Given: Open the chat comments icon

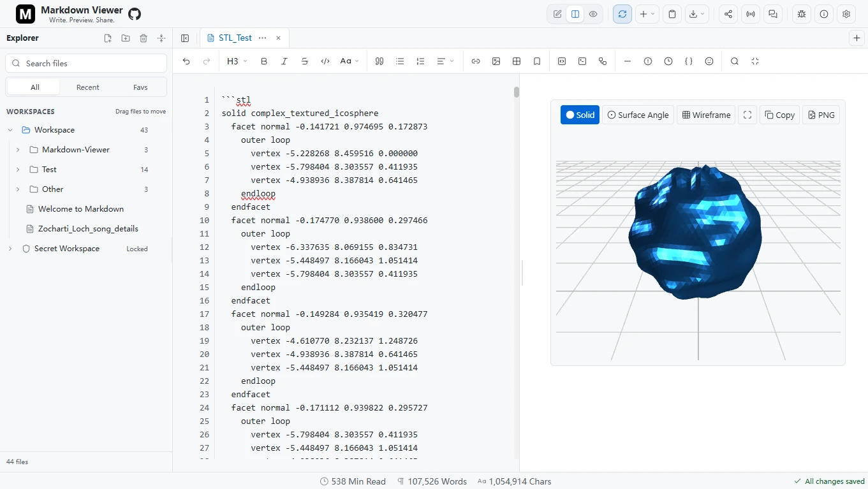Looking at the screenshot, I should (773, 14).
